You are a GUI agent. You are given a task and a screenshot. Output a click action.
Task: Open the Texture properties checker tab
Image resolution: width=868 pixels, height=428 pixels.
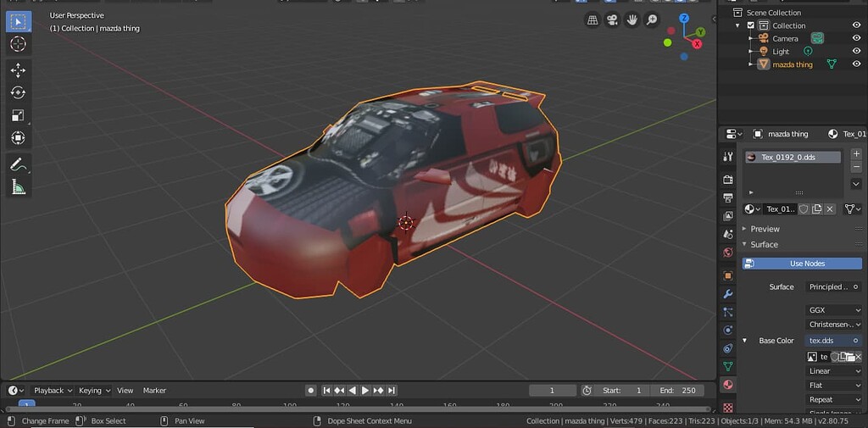[728, 408]
